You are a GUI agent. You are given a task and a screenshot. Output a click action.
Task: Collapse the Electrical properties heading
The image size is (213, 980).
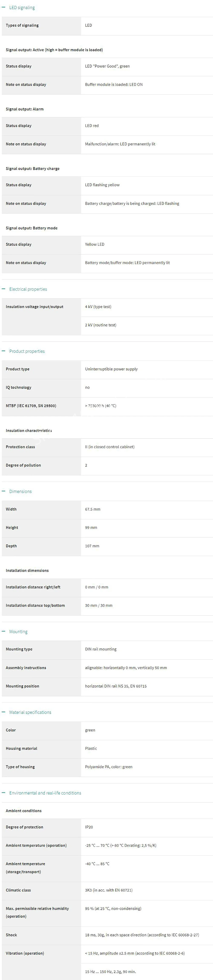coord(28,289)
